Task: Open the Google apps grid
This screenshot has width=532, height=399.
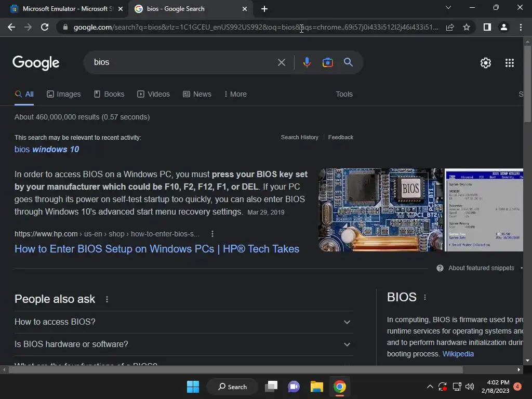Action: pos(509,63)
